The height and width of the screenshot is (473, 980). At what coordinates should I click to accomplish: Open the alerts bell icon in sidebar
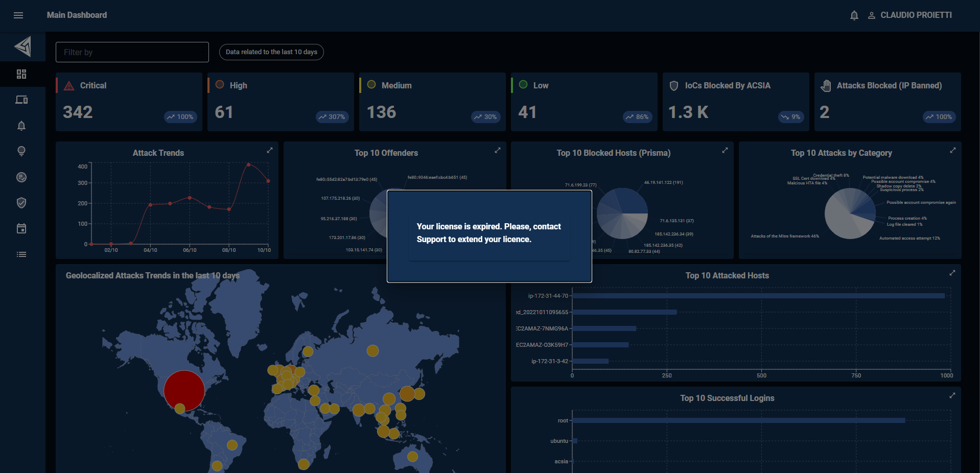[21, 126]
